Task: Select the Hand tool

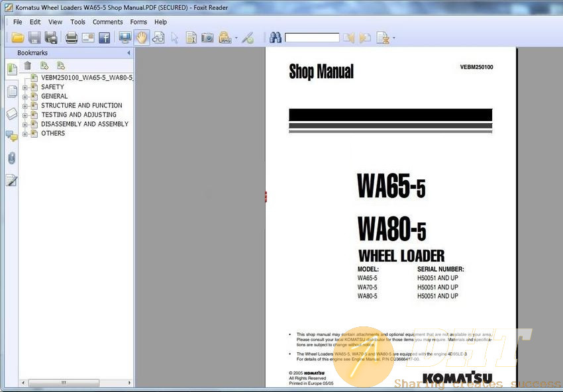Action: pos(142,37)
